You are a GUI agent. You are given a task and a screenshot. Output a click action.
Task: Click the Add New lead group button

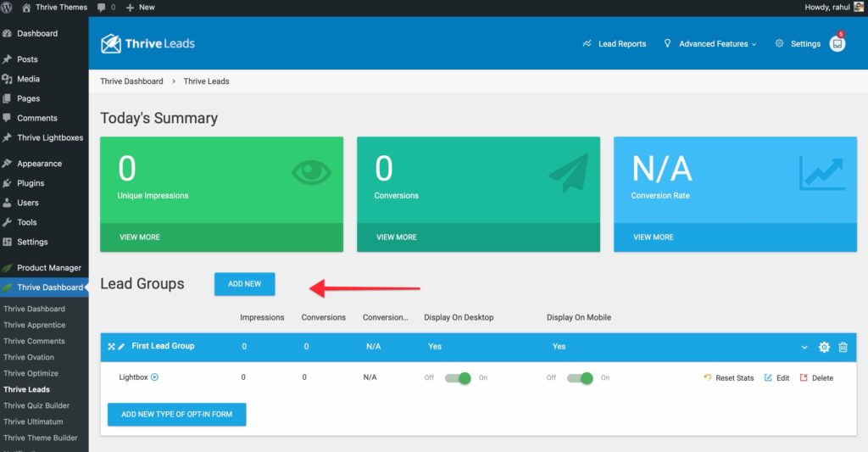tap(244, 284)
